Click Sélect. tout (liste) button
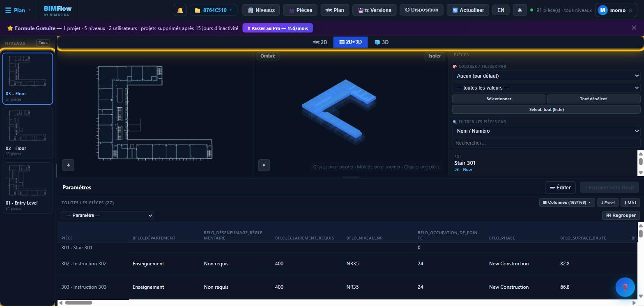Screen dimensions: 644x306 tap(546, 109)
